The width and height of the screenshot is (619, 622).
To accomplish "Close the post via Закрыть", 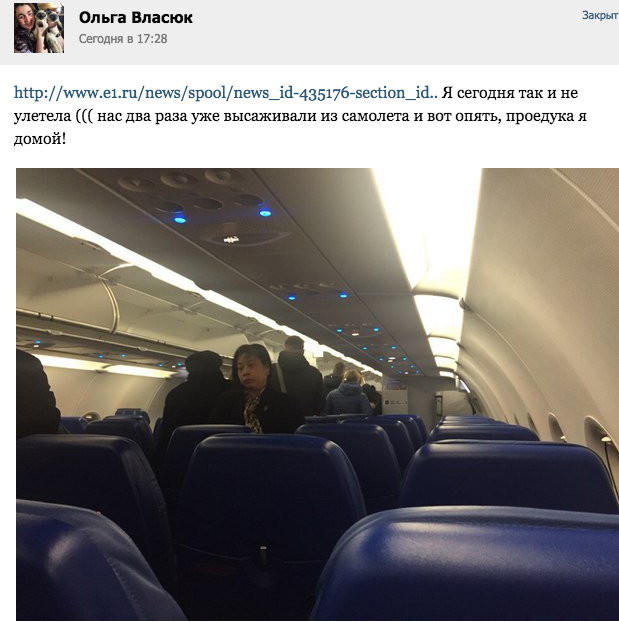I will [x=600, y=15].
